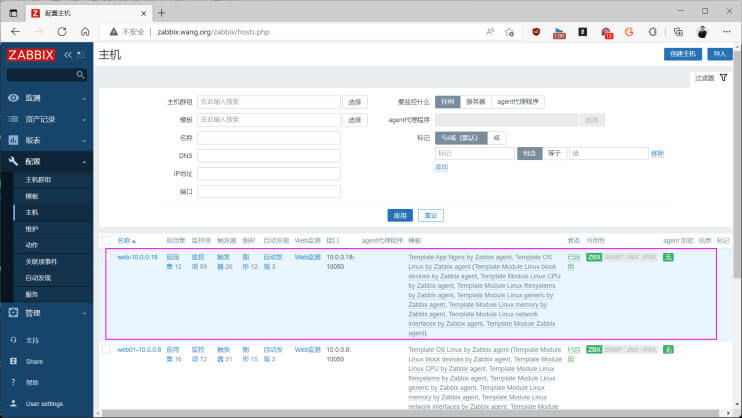Reload the page with the refresh icon
Viewport: 742px width, 418px height.
(x=62, y=32)
